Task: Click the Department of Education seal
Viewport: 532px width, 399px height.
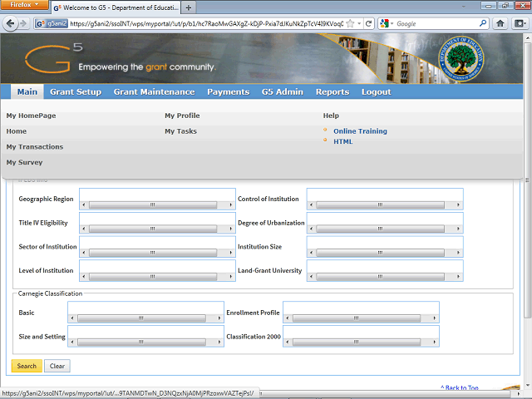Action: pyautogui.click(x=461, y=59)
